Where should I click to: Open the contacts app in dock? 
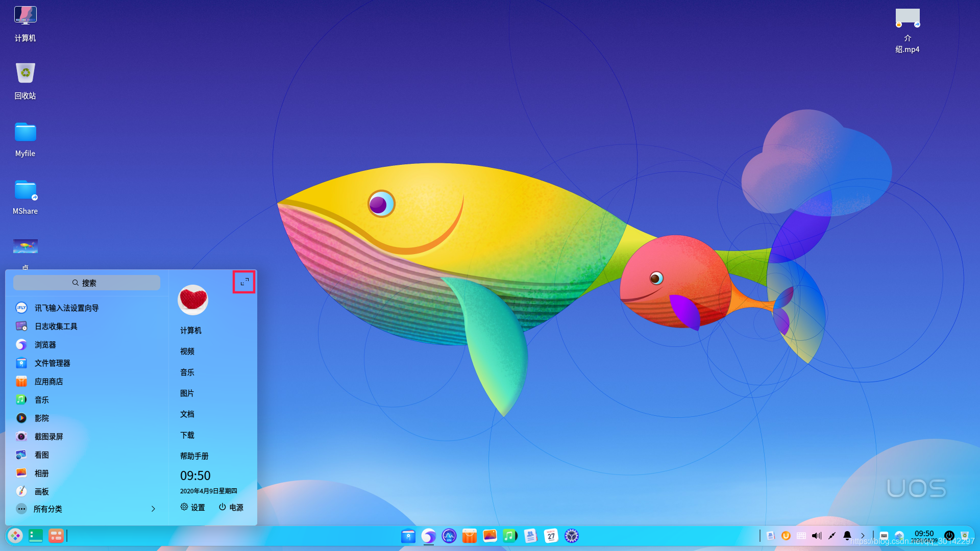(531, 536)
